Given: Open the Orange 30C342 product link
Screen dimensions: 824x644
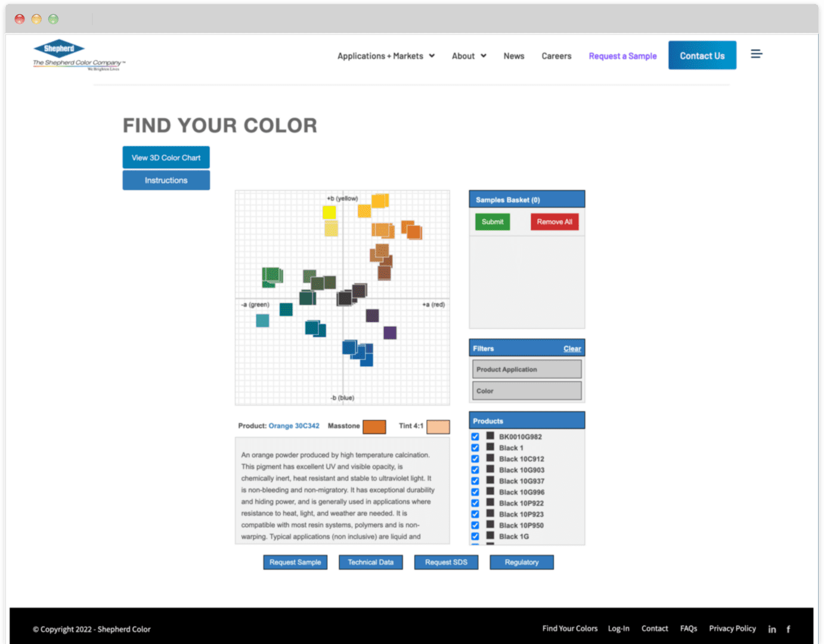Looking at the screenshot, I should (x=294, y=426).
